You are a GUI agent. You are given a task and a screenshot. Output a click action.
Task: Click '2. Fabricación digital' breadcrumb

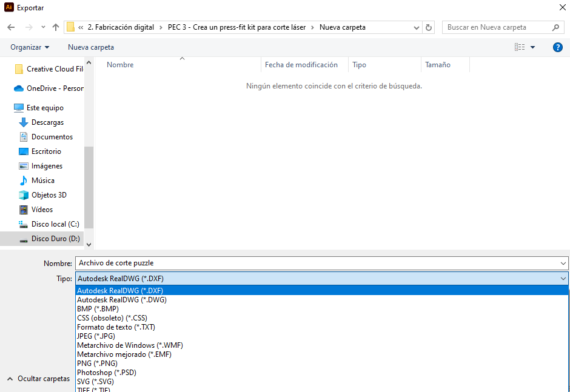point(121,27)
